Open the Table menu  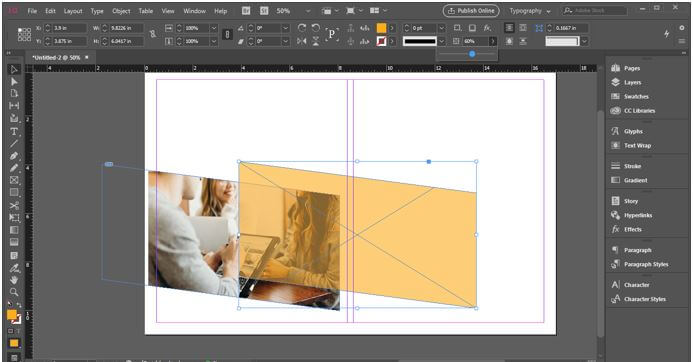coord(145,11)
